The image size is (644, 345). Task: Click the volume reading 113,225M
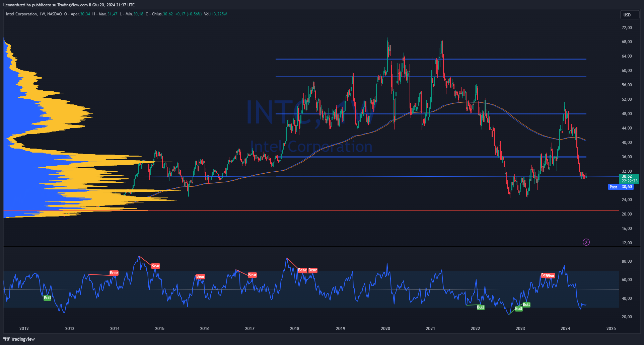coord(218,14)
